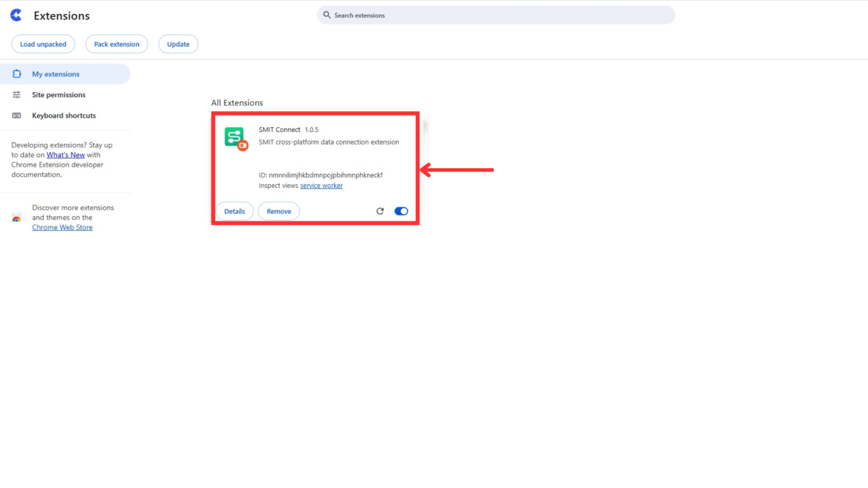
Task: Open the My extensions section
Action: [56, 74]
